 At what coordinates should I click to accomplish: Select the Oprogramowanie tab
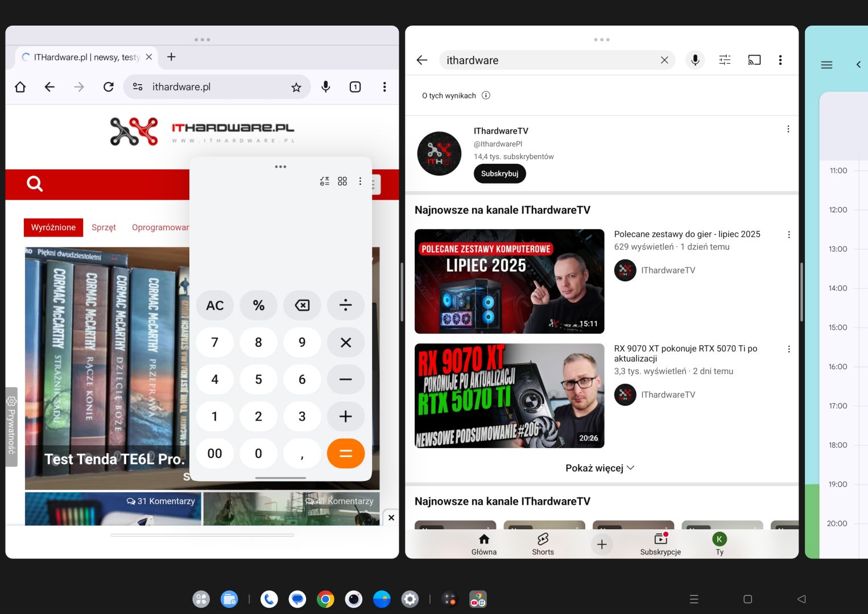tap(160, 227)
